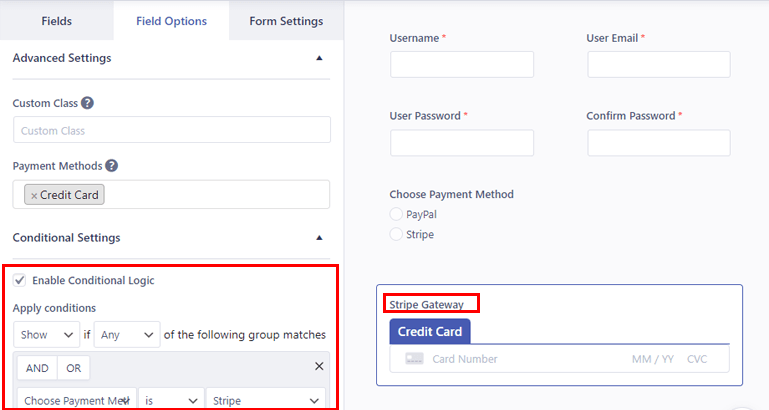The height and width of the screenshot is (410, 769).
Task: Open the Choose Payment Method field dropdown
Action: 75,401
